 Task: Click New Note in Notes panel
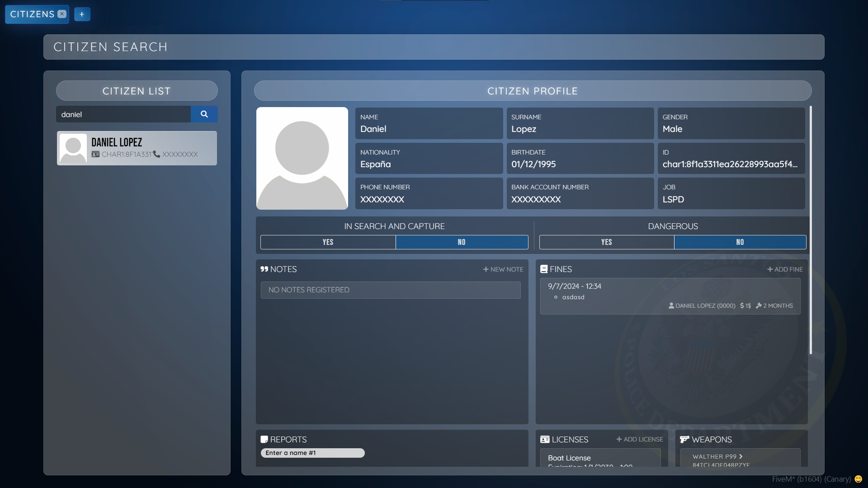click(x=503, y=269)
